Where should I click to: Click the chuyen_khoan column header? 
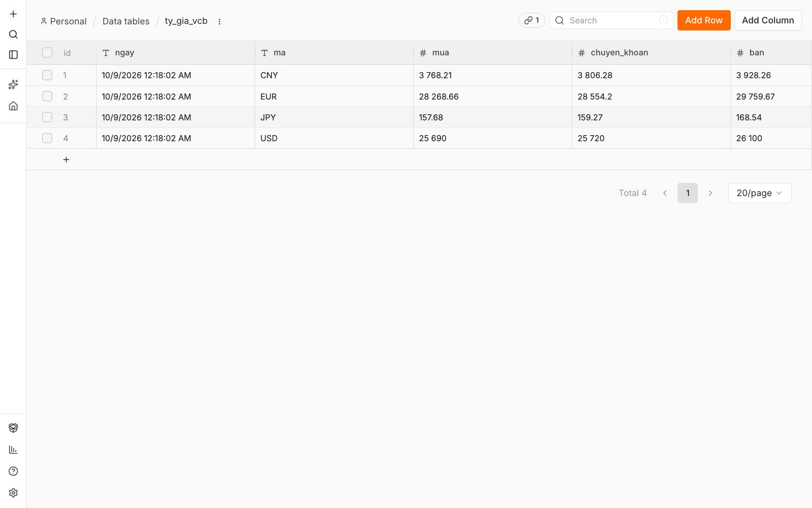click(651, 53)
